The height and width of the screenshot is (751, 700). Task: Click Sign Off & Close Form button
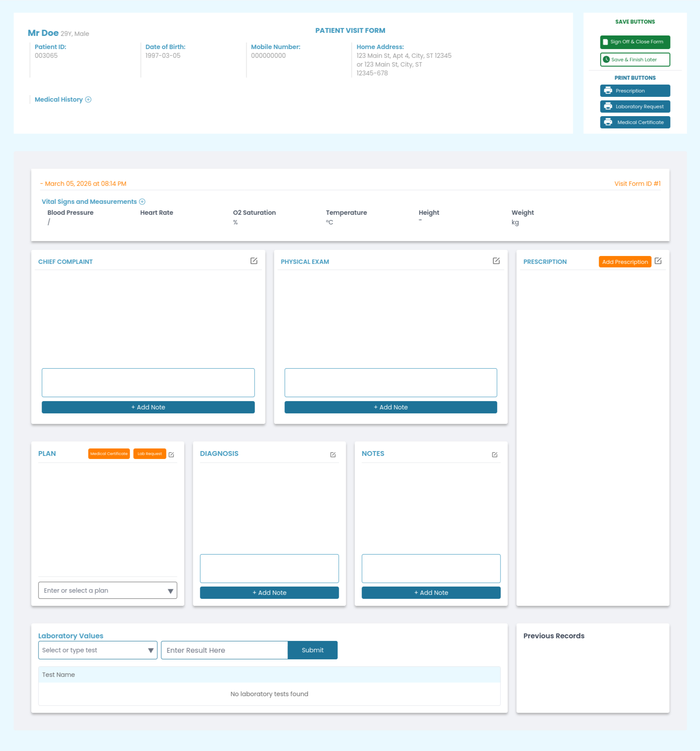635,42
